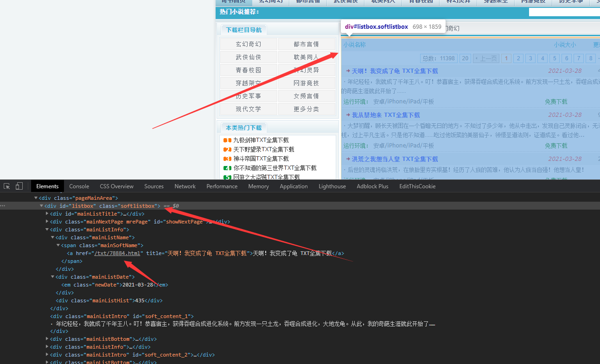Focus the search box beside 热门小说推荐
The image size is (600, 364).
click(564, 12)
